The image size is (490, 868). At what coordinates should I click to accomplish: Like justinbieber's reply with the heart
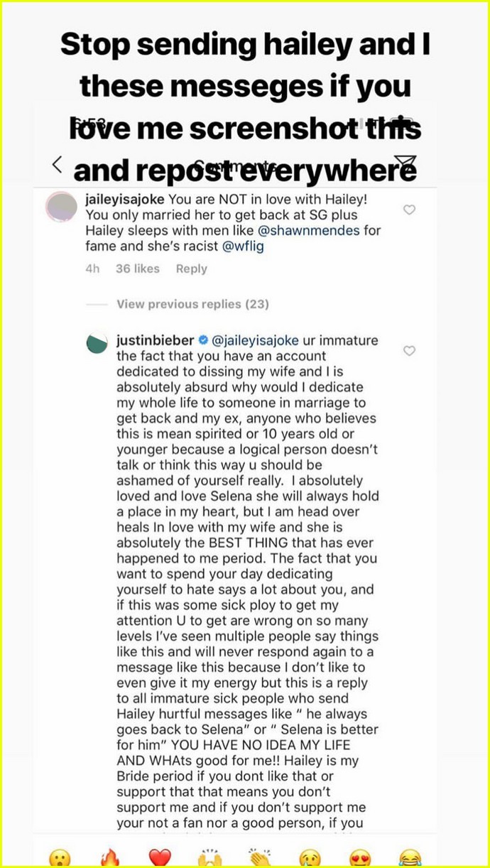click(409, 351)
